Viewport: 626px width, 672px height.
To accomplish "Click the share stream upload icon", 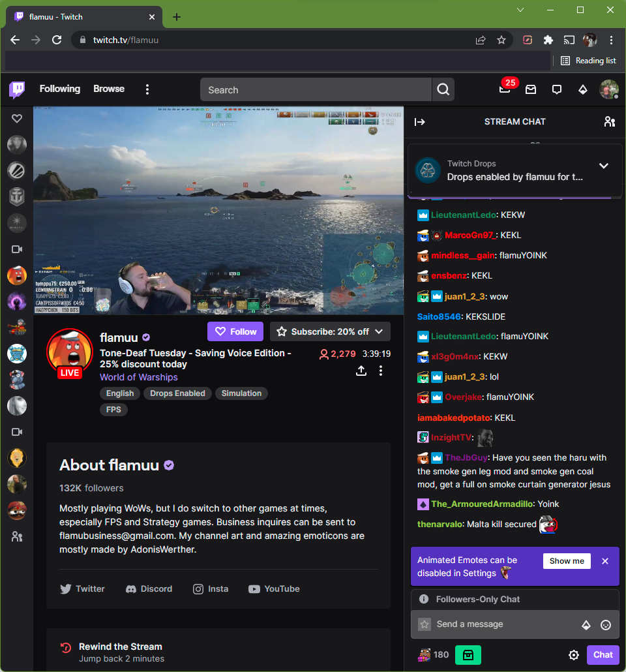I will 361,371.
